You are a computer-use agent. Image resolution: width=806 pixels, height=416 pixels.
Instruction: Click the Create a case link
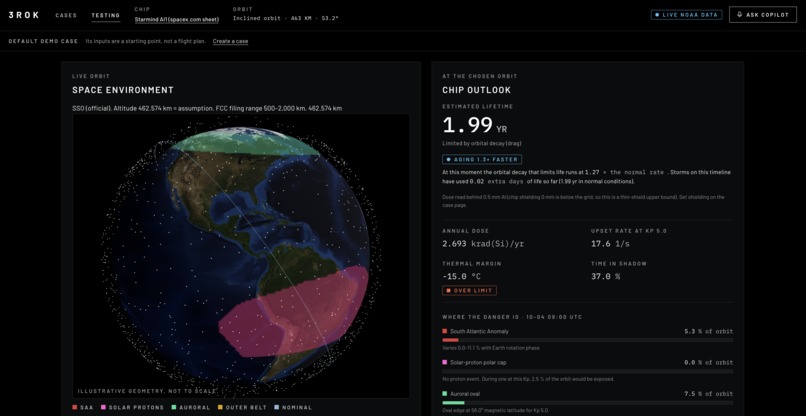click(230, 41)
